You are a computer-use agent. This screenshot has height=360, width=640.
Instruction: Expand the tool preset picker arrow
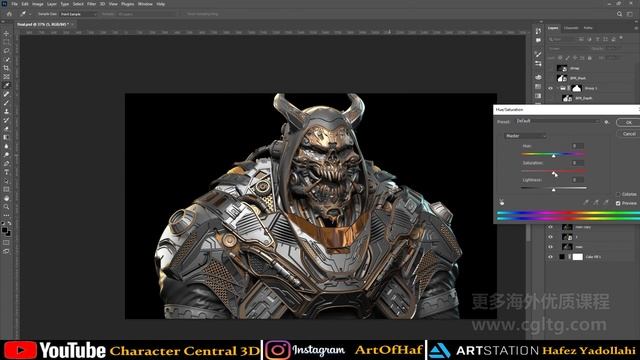(30, 14)
